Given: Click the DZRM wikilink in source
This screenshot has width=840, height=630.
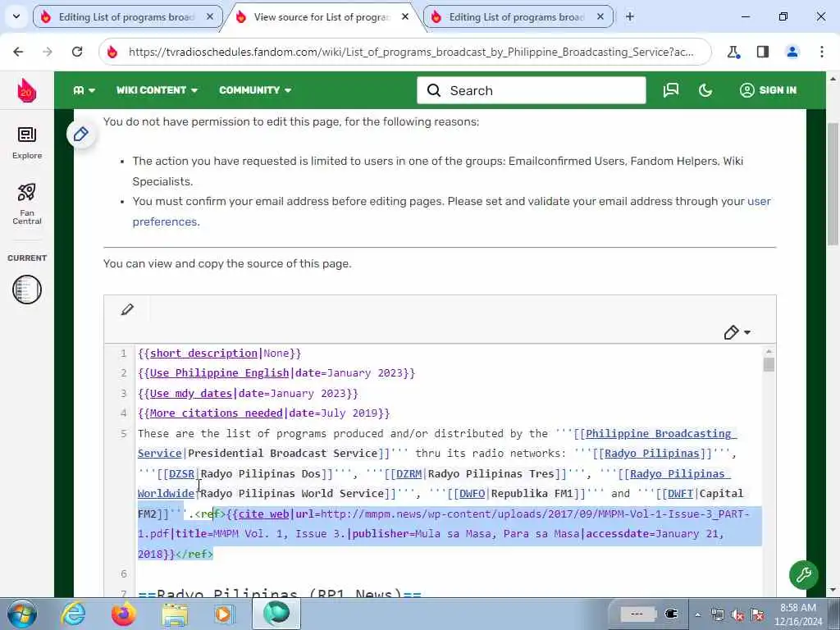Looking at the screenshot, I should click(409, 473).
